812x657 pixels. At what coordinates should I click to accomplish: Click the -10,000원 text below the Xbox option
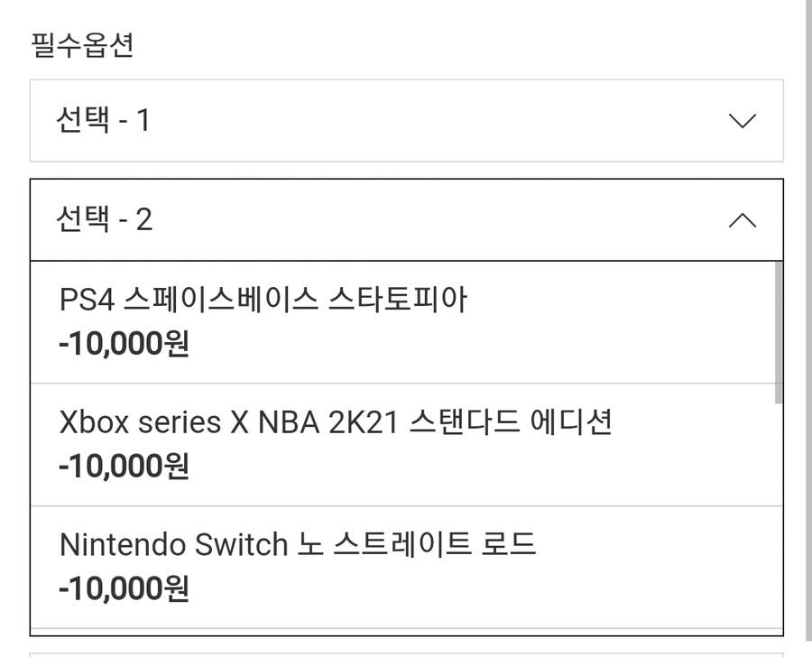(125, 467)
